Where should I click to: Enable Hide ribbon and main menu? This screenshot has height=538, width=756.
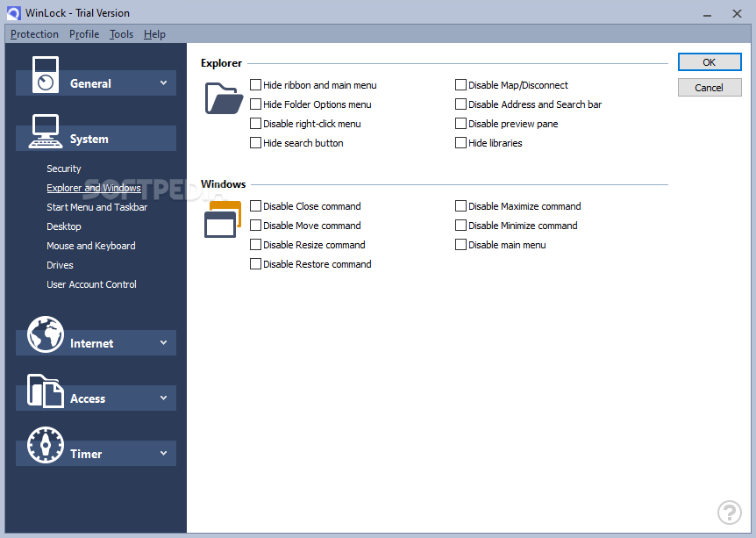[x=256, y=84]
